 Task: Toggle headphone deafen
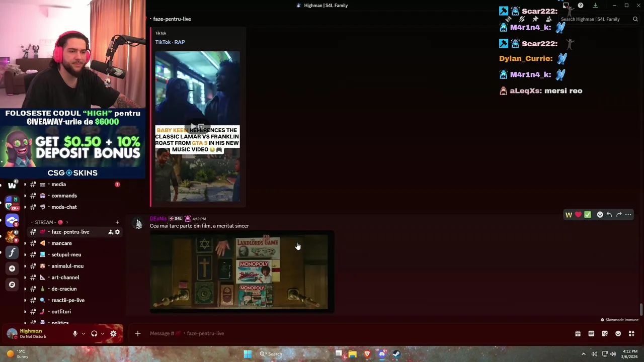pyautogui.click(x=94, y=333)
